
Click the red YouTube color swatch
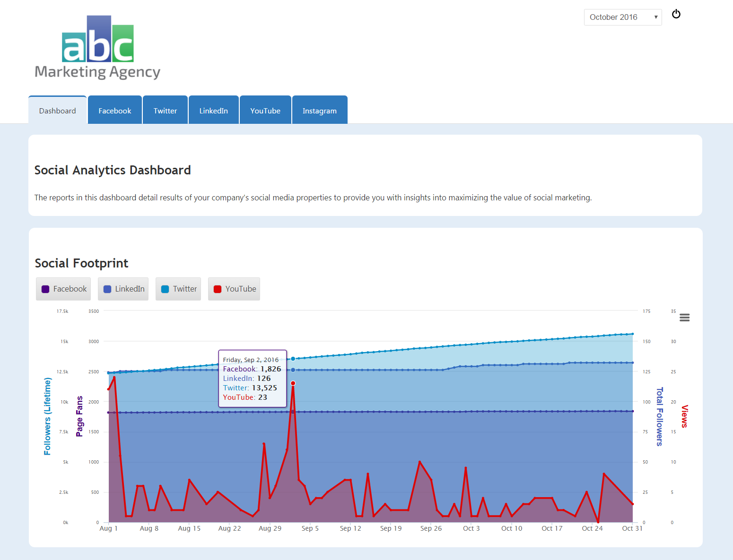click(x=218, y=289)
